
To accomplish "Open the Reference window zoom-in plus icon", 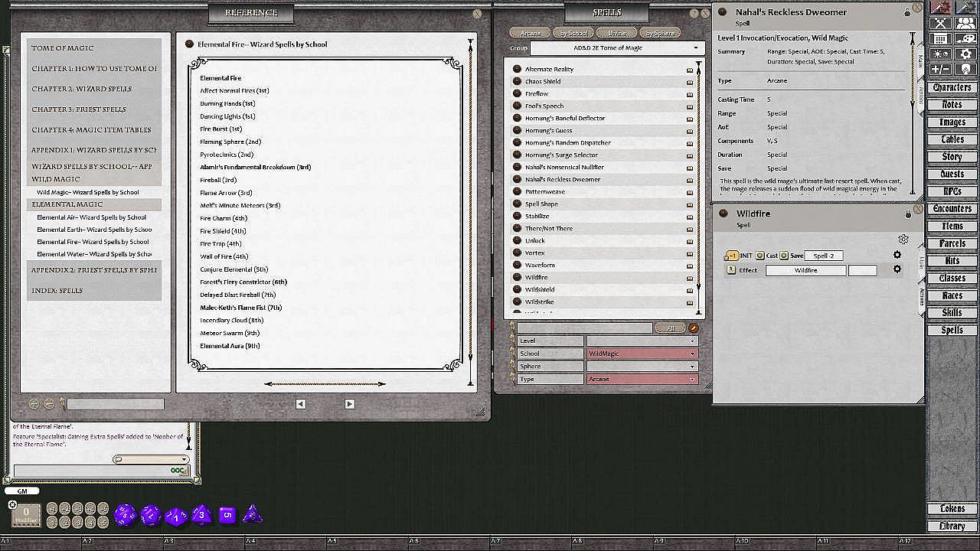I will 34,403.
